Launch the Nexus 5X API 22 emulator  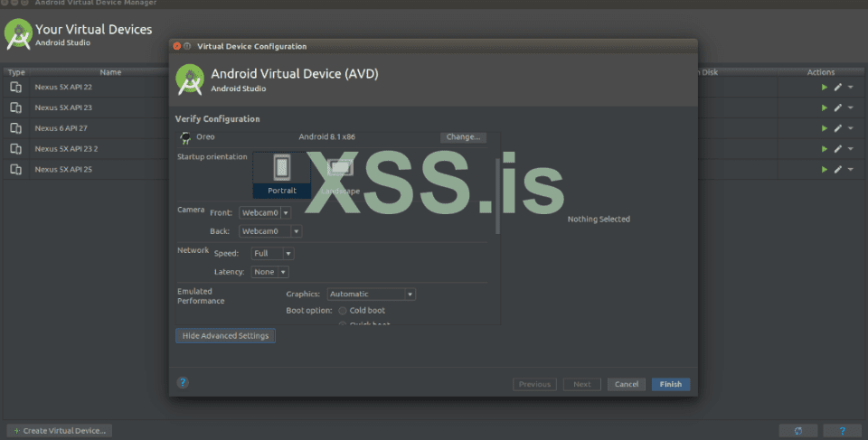pyautogui.click(x=825, y=87)
